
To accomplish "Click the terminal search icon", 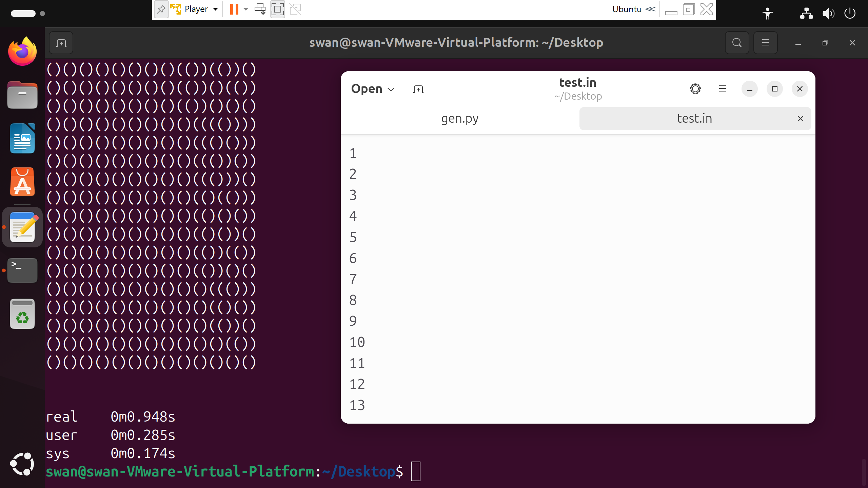I will pos(737,43).
